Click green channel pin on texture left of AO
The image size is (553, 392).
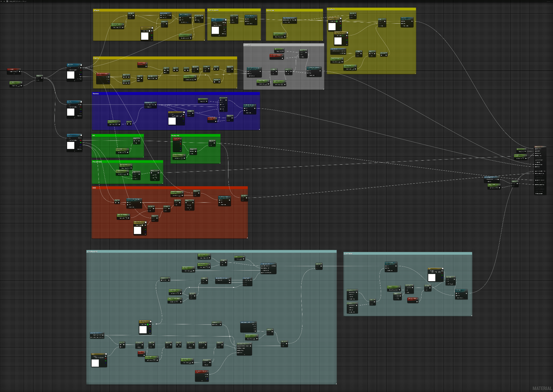[x=81, y=142]
